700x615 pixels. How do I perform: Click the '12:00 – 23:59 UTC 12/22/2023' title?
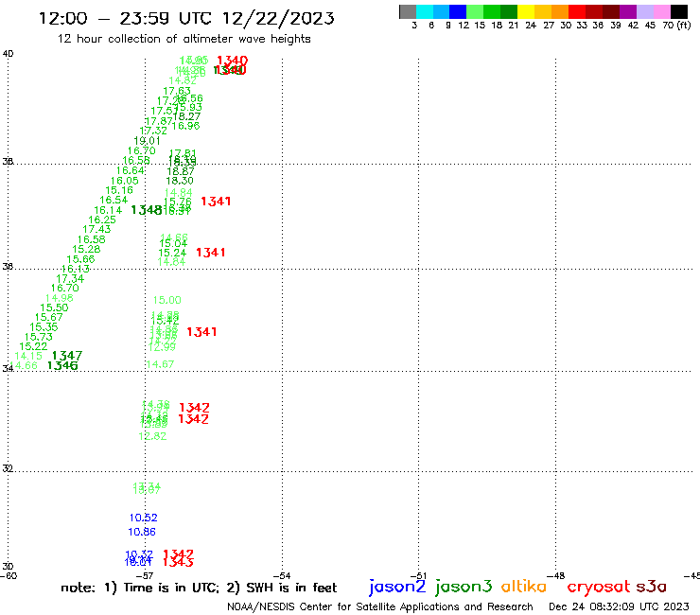click(x=186, y=18)
